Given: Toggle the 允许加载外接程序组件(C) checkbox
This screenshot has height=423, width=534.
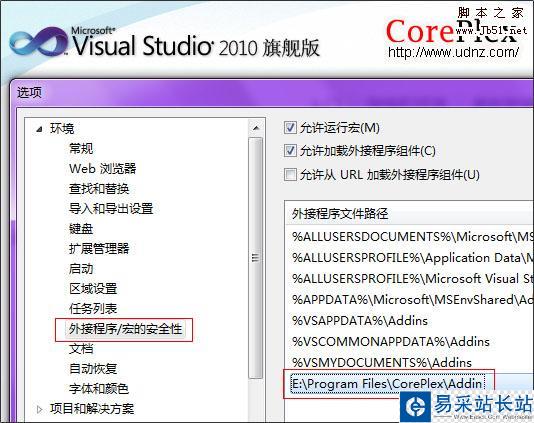Looking at the screenshot, I should (290, 151).
